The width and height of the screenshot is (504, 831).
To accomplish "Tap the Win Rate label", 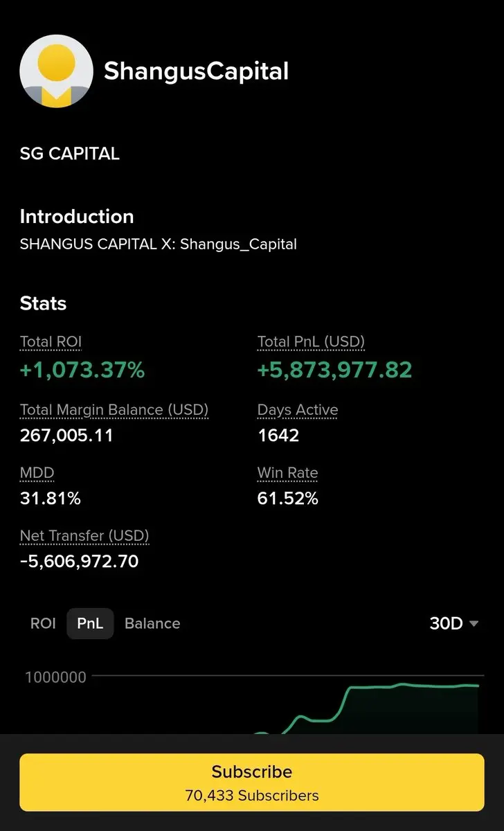I will pyautogui.click(x=287, y=473).
